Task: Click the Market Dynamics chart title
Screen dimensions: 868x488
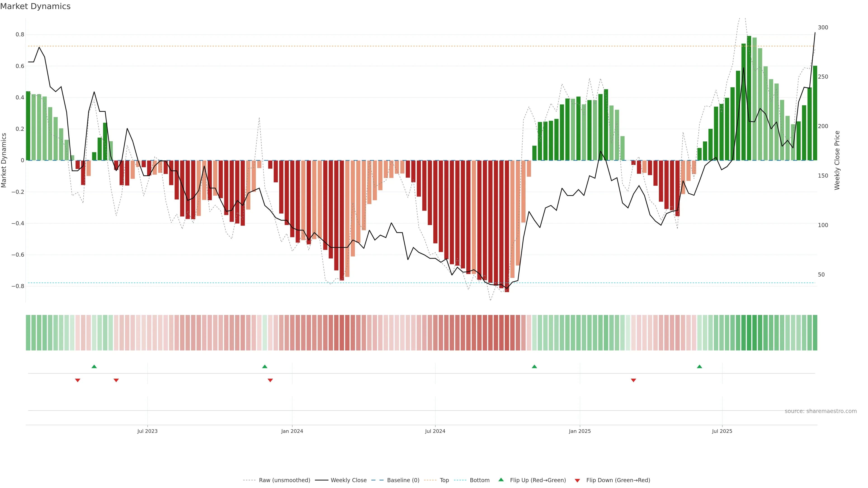Action: (35, 6)
